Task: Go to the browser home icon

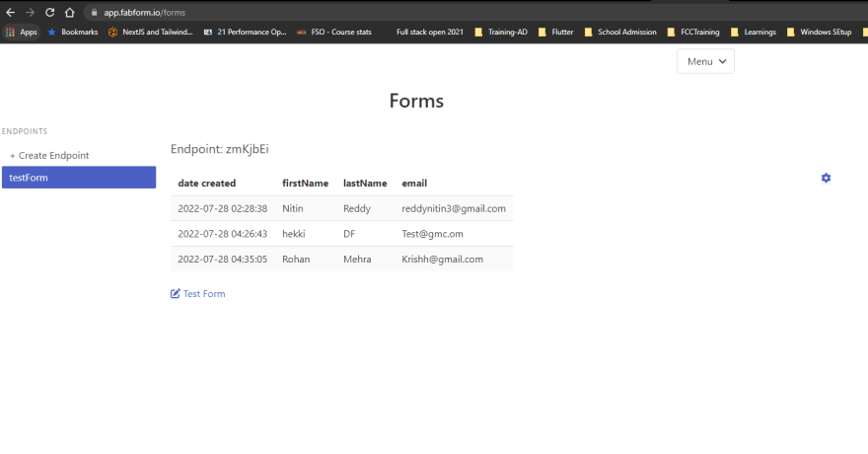Action: (69, 12)
